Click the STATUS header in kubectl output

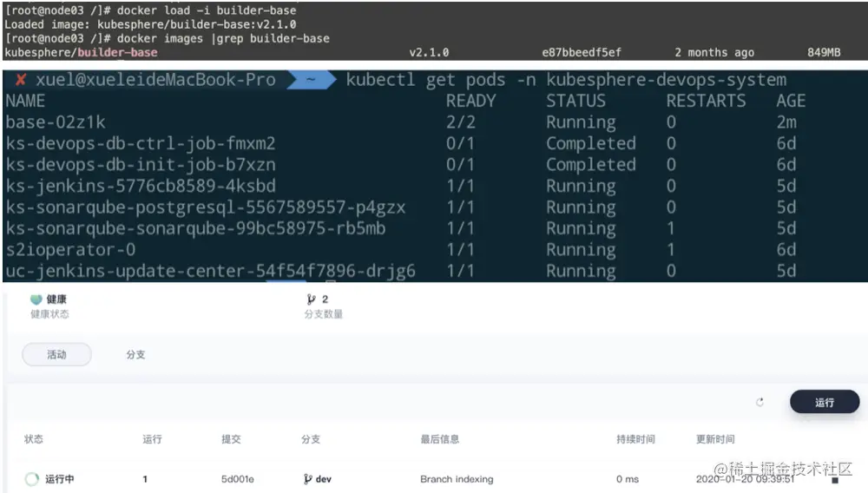click(x=575, y=101)
